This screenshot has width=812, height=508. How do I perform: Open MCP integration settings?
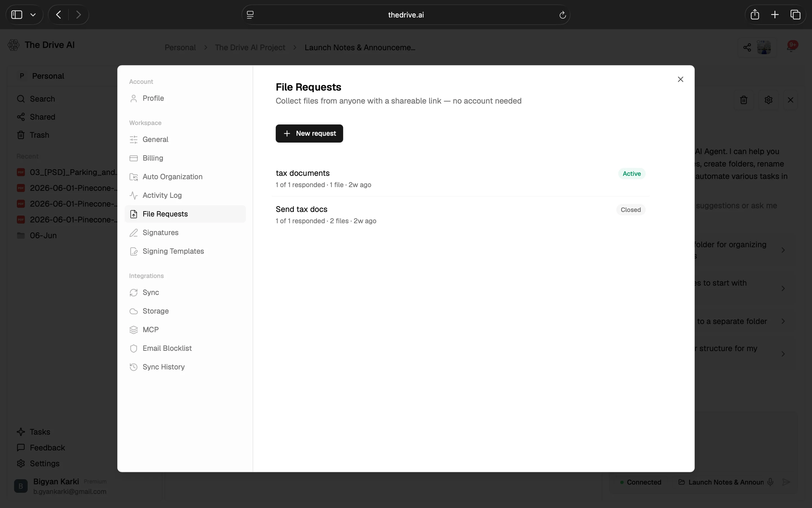tap(185, 330)
